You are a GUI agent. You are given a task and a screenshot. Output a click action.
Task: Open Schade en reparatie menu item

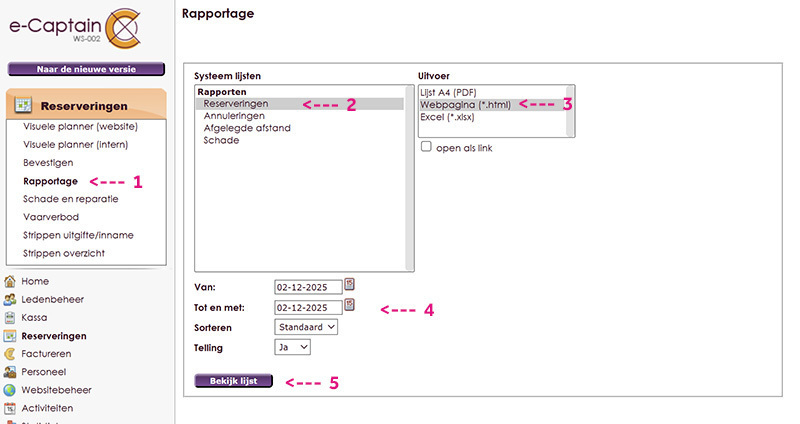coord(70,199)
